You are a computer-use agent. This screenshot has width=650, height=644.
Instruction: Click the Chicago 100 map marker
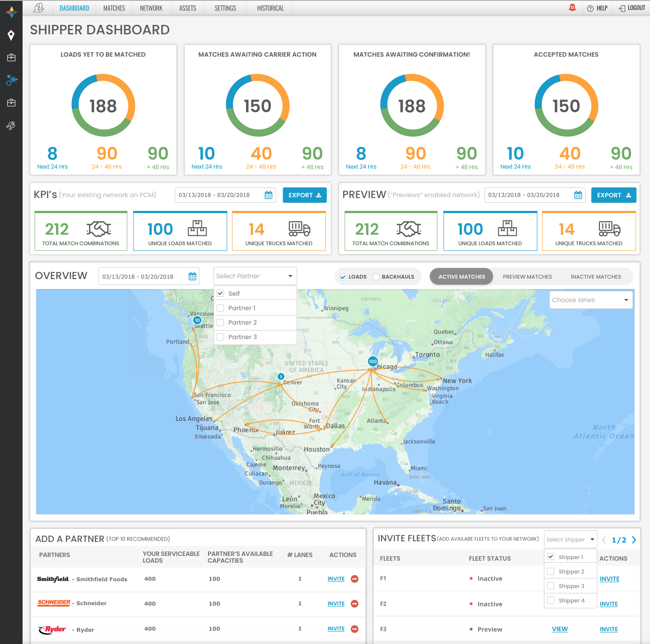[372, 361]
